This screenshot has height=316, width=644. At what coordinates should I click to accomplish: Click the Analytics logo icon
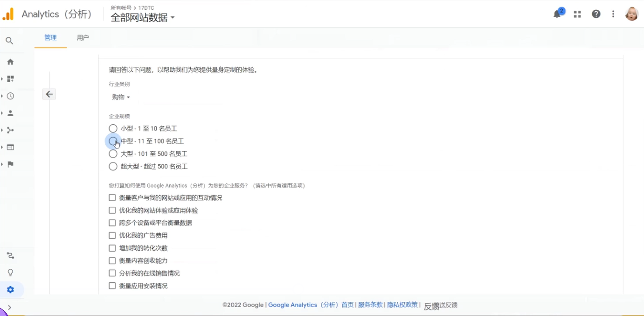pyautogui.click(x=8, y=14)
